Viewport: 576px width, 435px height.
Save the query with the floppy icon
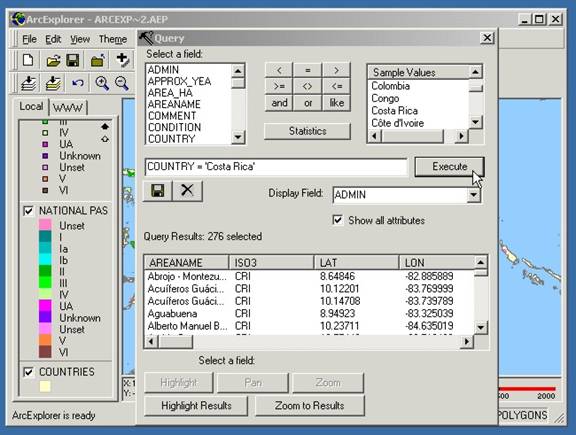(x=158, y=191)
